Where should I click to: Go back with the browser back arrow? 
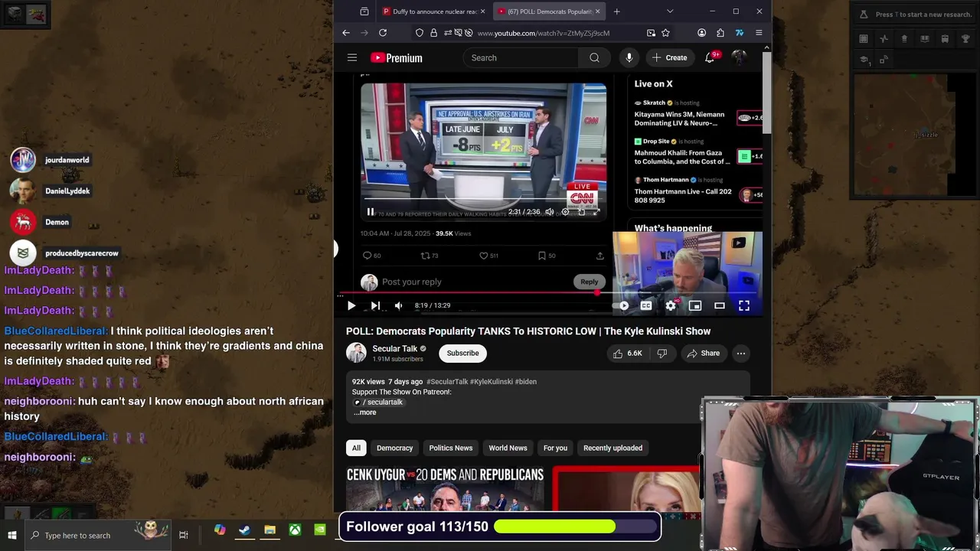346,33
